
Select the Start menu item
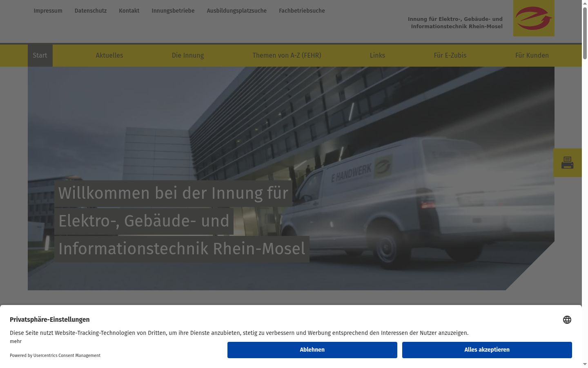click(x=40, y=55)
